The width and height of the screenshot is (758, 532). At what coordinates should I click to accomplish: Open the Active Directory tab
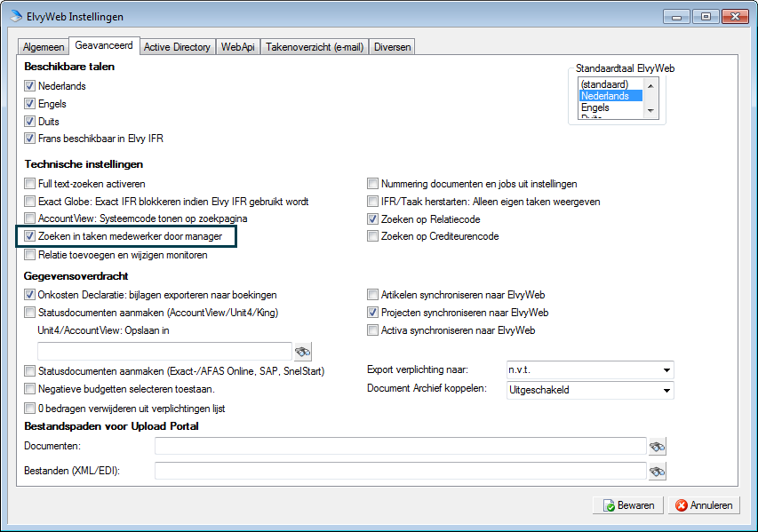177,47
